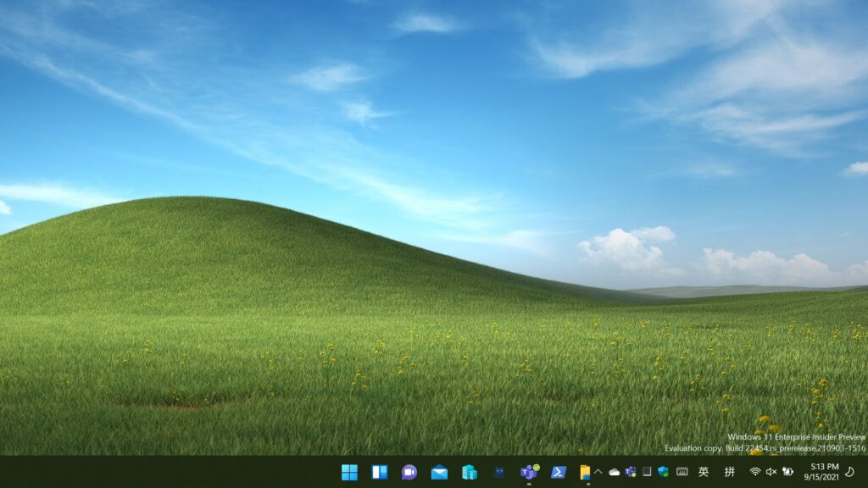Viewport: 868px width, 488px height.
Task: Open the Mail app from the taskbar
Action: pos(439,472)
